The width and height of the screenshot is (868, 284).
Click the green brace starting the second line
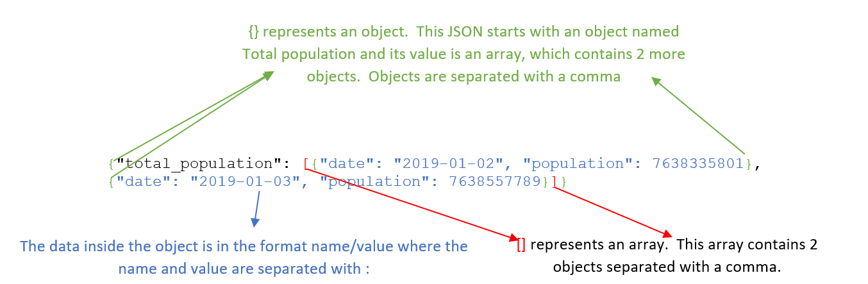click(112, 183)
